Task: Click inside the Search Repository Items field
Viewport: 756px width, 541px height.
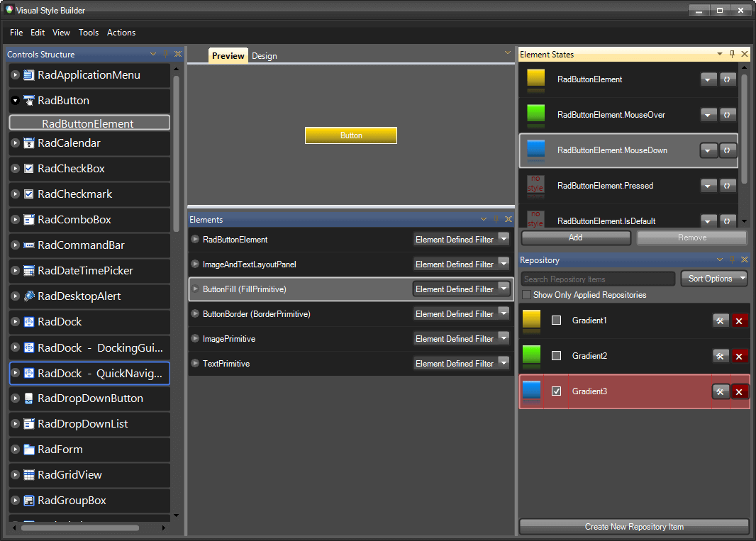Action: 597,279
